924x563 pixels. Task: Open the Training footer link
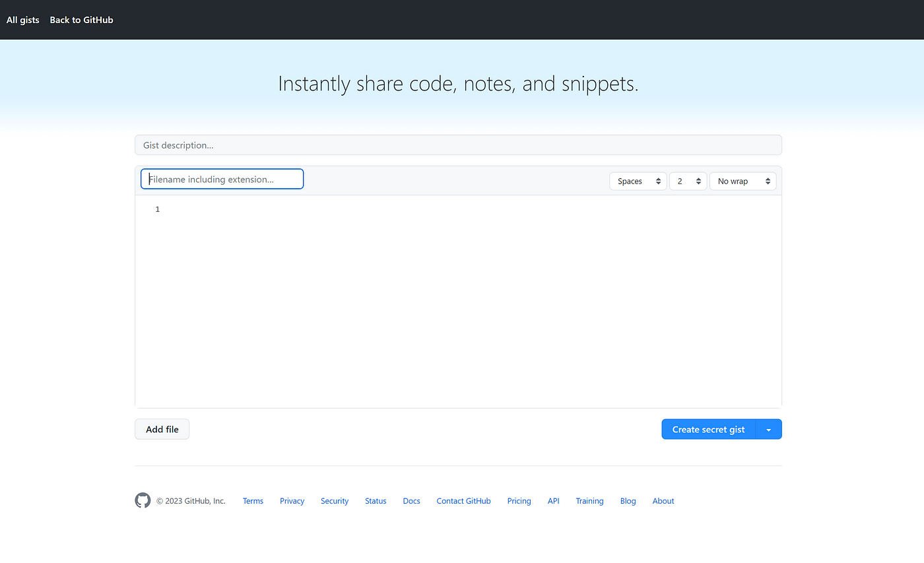click(589, 501)
